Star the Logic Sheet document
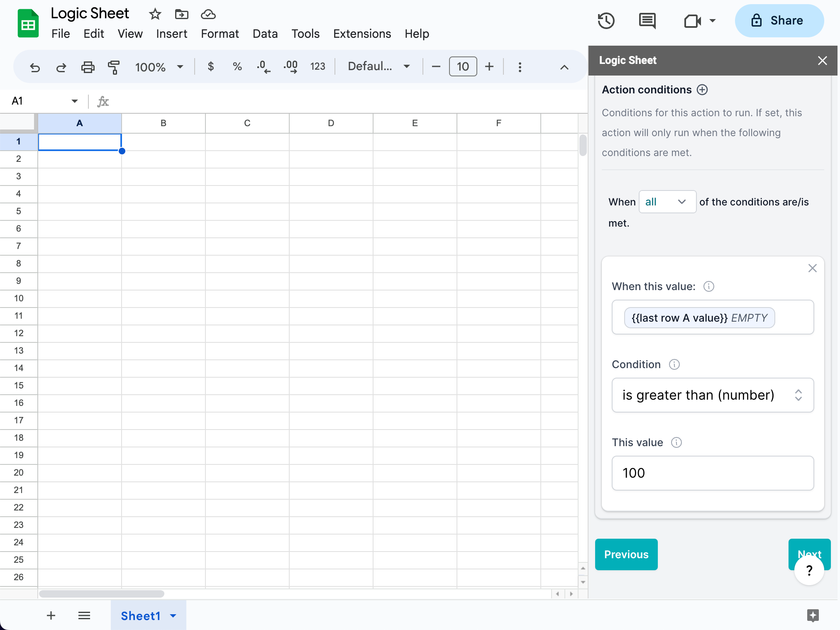 pos(155,15)
